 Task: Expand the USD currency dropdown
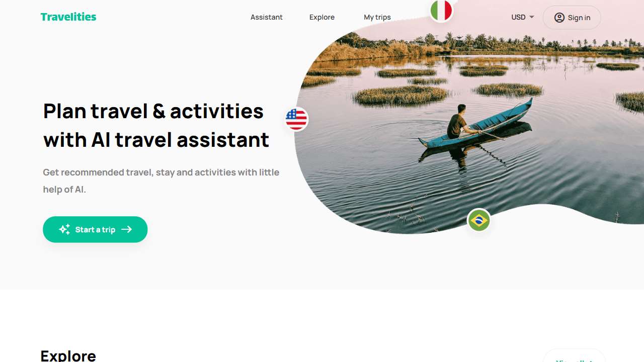[x=523, y=17]
